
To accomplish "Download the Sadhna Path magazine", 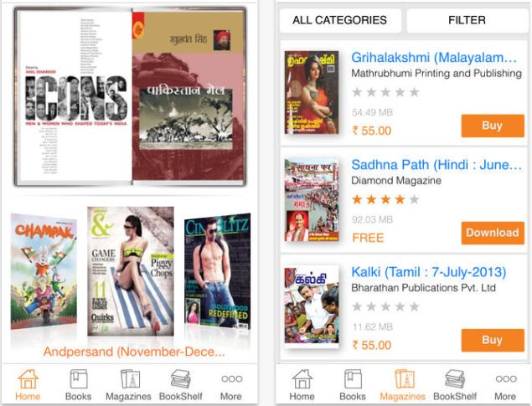I will [x=493, y=233].
